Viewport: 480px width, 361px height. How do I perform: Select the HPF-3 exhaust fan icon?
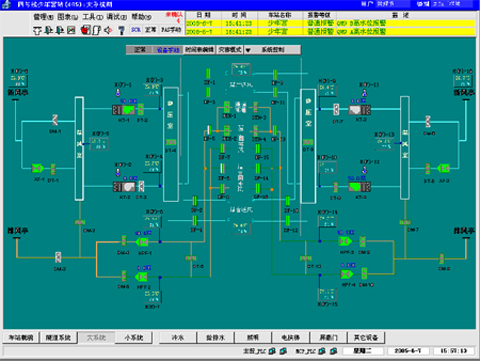[x=345, y=241]
